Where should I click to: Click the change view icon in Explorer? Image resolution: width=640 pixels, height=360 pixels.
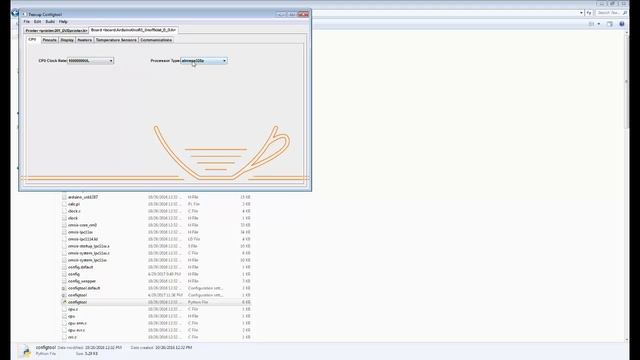pyautogui.click(x=591, y=24)
